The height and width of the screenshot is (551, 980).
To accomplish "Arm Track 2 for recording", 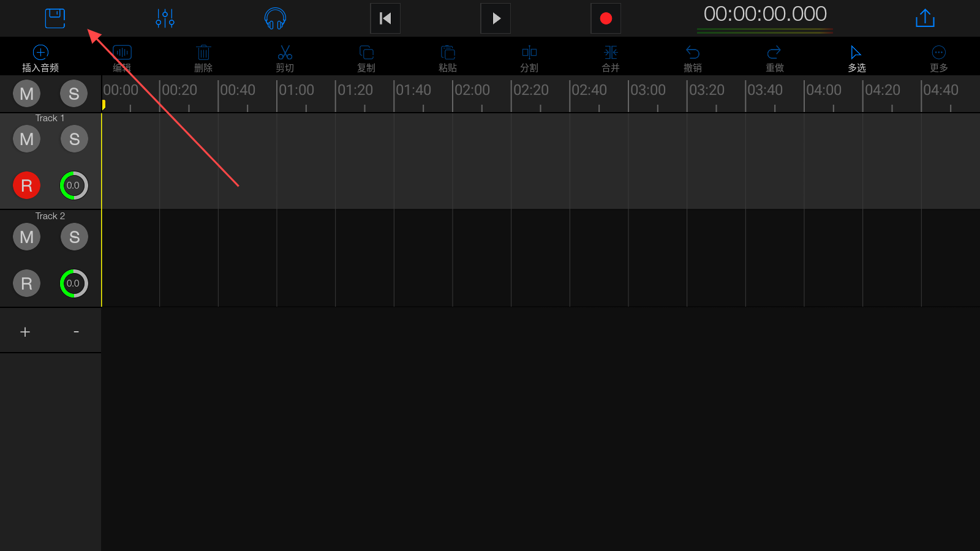I will (26, 283).
